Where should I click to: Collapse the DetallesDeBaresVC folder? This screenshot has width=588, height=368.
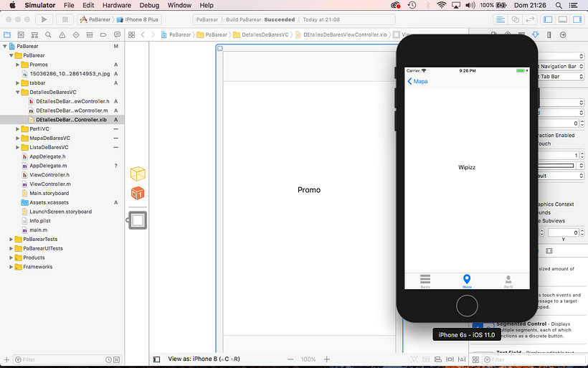tap(18, 93)
